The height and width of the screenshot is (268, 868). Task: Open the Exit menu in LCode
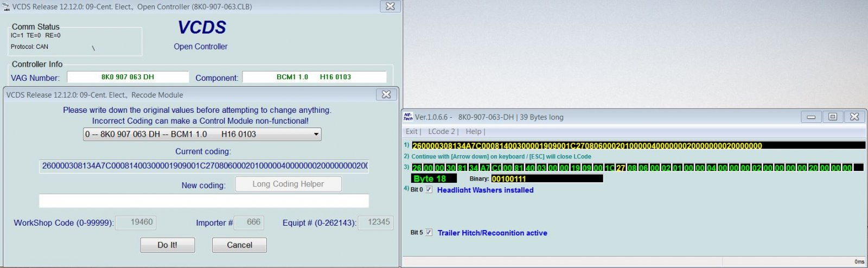point(412,131)
